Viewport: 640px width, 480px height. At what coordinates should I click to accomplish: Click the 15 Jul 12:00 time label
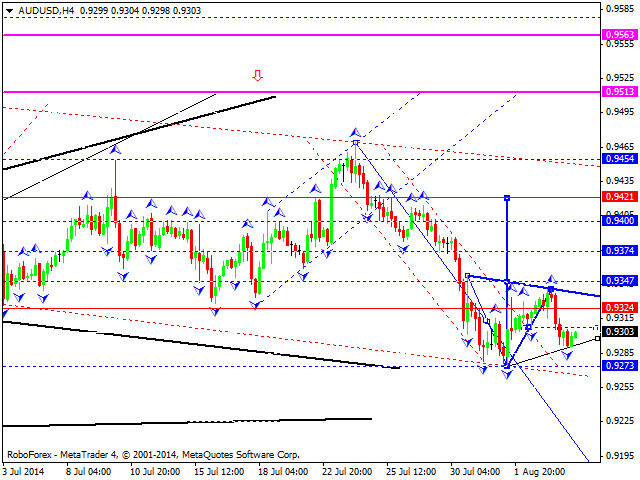[x=219, y=471]
